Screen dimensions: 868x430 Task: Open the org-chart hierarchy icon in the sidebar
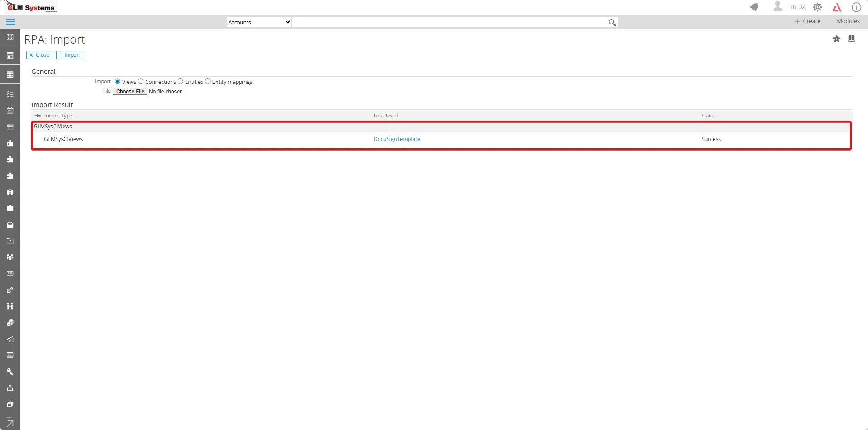(x=10, y=388)
